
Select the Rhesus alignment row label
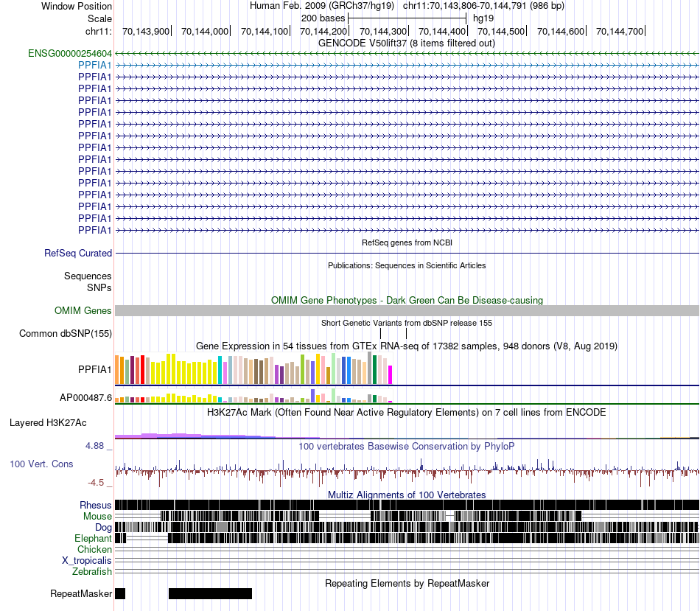coord(96,505)
